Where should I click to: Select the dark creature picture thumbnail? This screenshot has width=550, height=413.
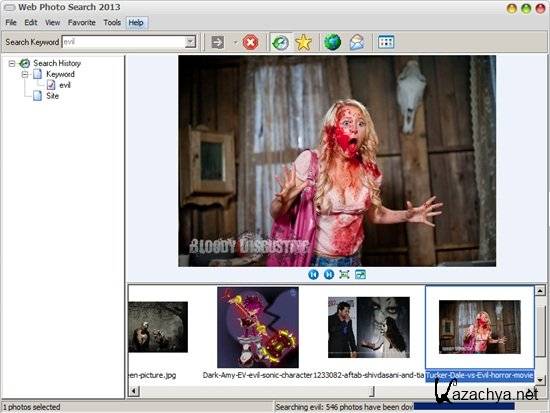click(158, 327)
